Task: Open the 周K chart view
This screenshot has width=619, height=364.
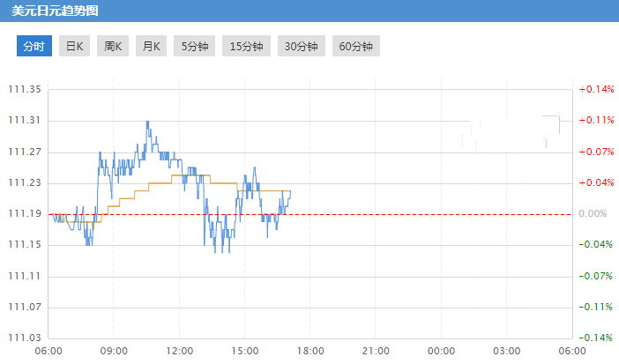Action: (x=113, y=47)
